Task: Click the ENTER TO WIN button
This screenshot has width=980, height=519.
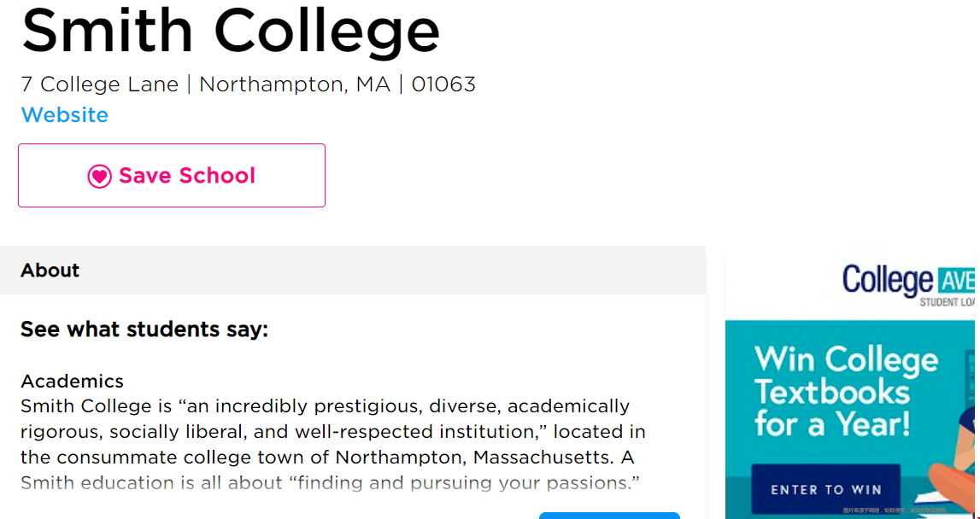Action: 825,490
